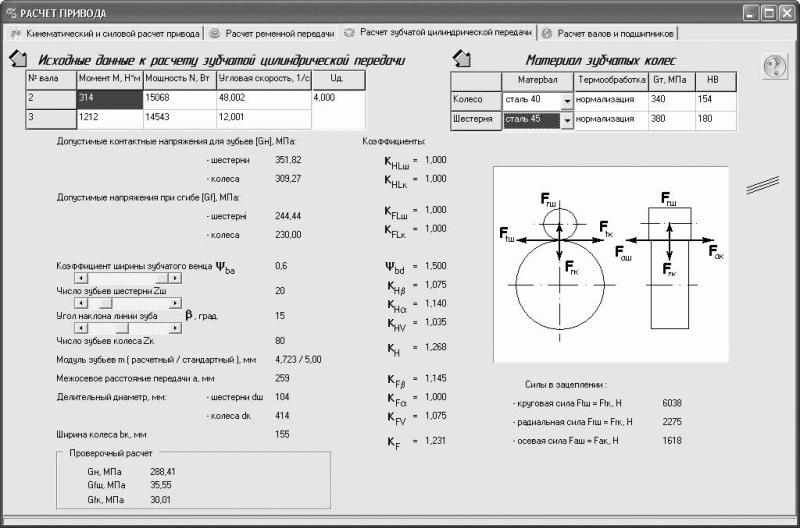Click the power cell 15068

click(180, 100)
